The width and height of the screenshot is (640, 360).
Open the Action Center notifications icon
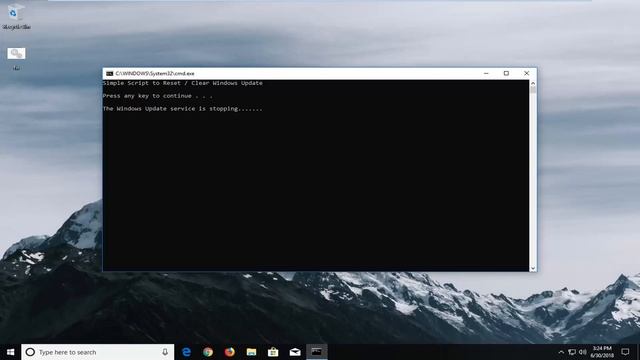(x=625, y=352)
